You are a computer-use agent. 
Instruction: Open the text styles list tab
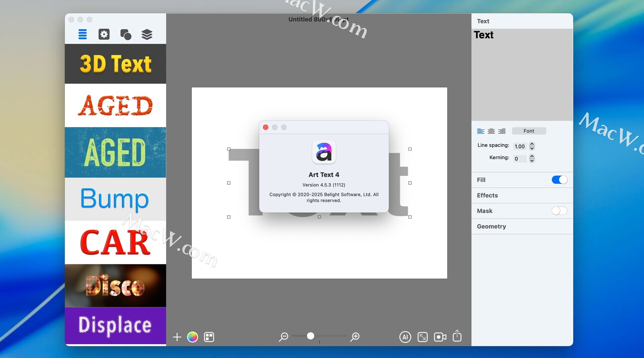click(x=83, y=34)
